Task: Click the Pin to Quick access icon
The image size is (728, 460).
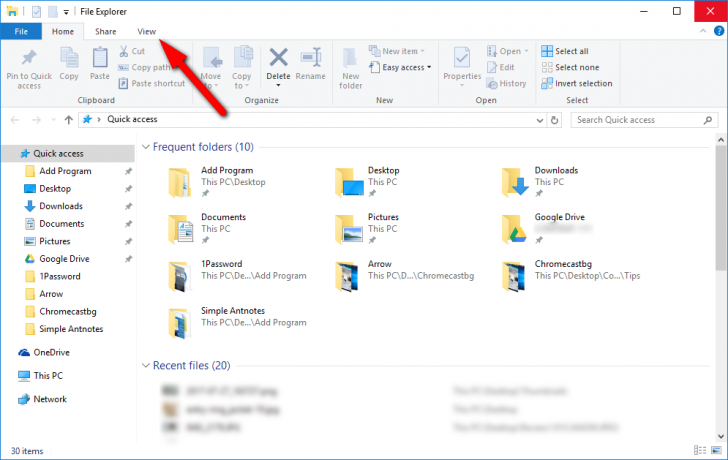Action: click(x=29, y=58)
